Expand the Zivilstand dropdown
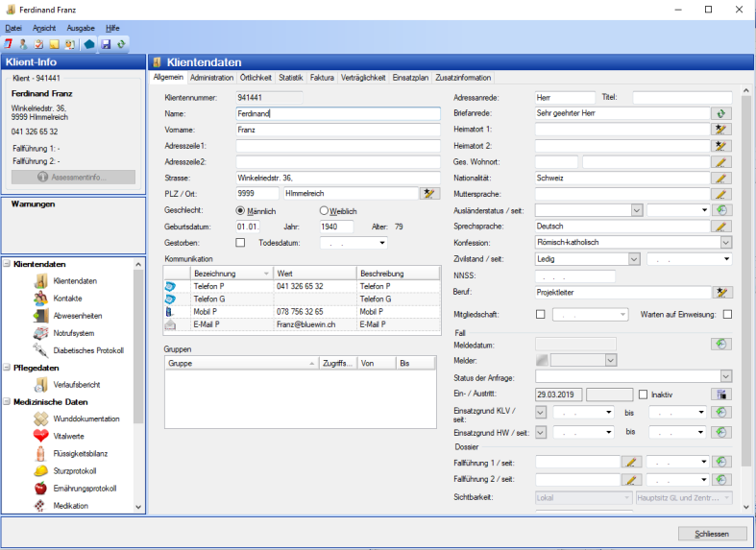 click(x=634, y=259)
